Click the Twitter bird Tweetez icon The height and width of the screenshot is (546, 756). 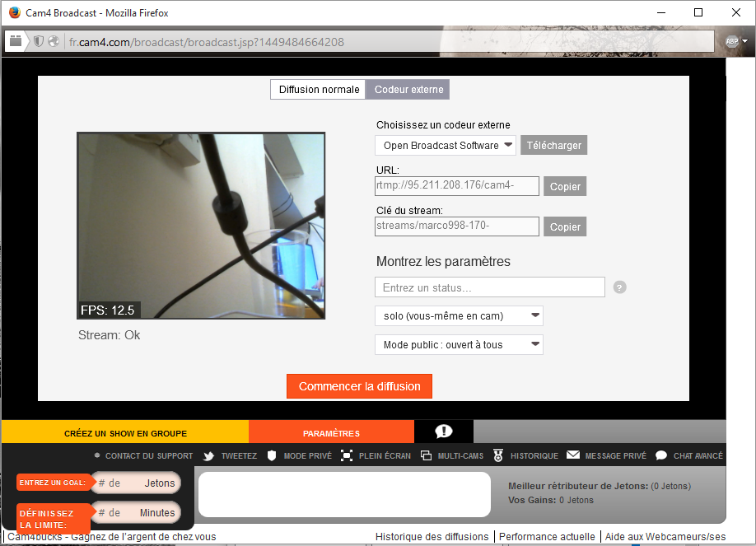coord(209,455)
